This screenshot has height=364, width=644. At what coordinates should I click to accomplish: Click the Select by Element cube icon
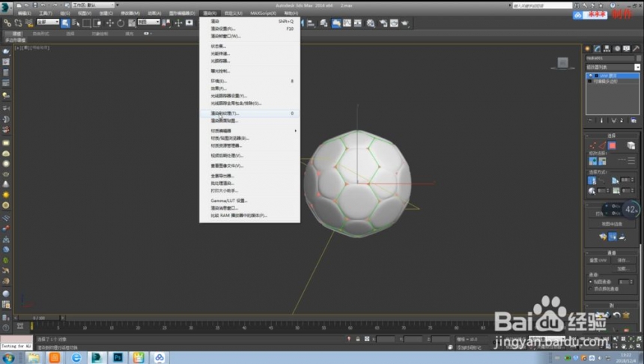(631, 145)
